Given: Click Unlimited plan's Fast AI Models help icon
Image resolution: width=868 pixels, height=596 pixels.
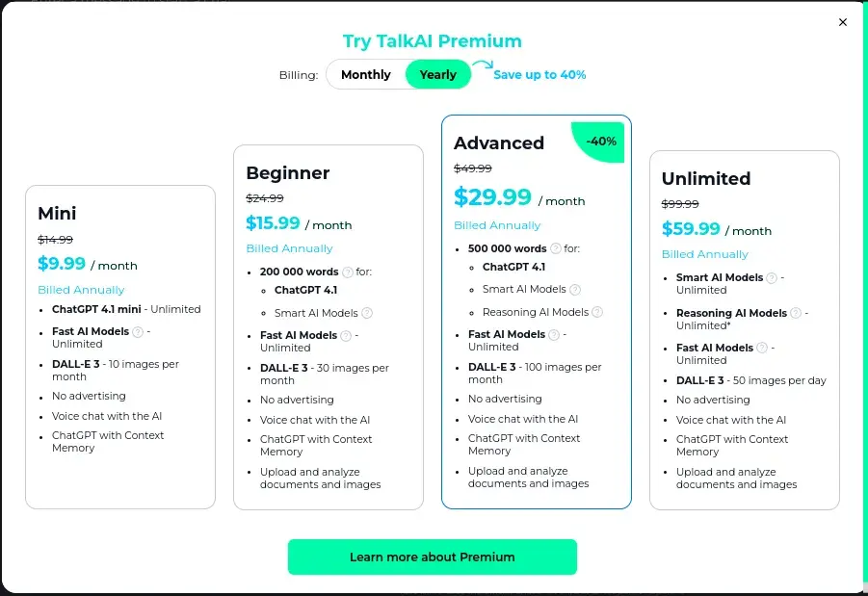Looking at the screenshot, I should (x=762, y=348).
